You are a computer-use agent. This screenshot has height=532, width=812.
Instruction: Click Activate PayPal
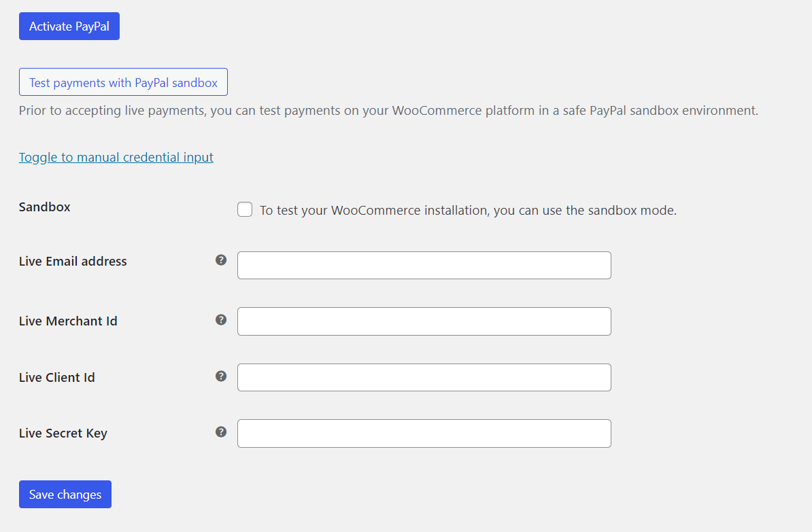pos(69,26)
